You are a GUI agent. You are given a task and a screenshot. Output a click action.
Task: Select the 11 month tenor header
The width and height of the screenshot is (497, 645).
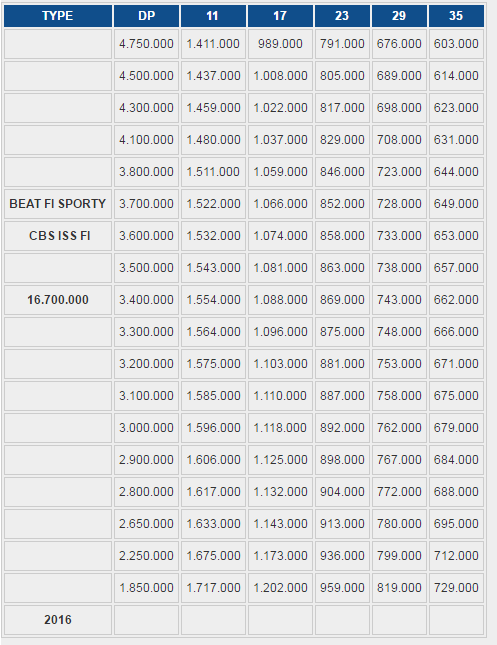213,16
